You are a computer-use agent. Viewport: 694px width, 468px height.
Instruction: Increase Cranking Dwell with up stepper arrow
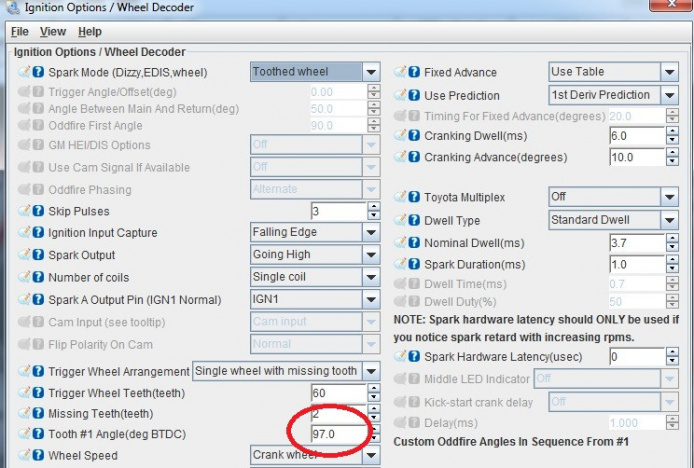point(672,131)
